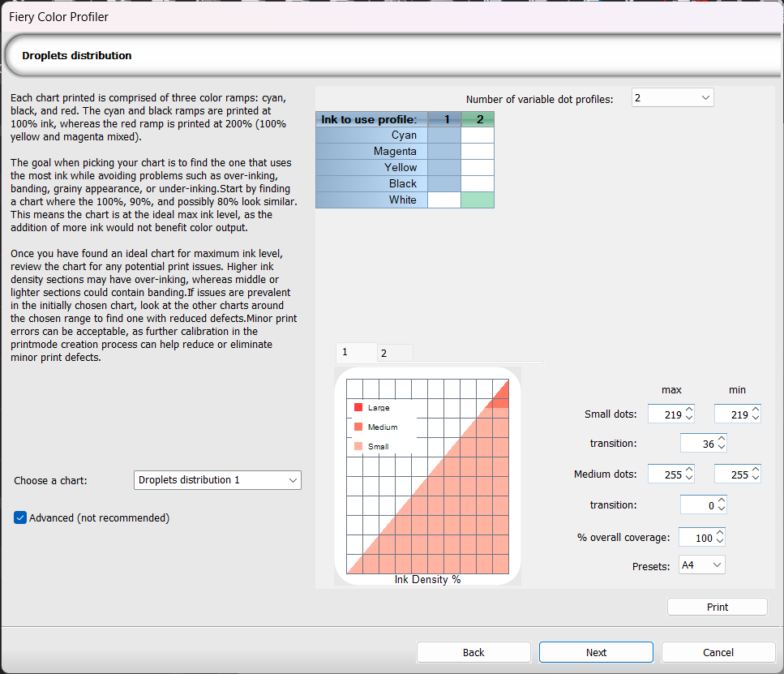Increase Small dots max value
This screenshot has width=784, height=674.
tap(689, 410)
